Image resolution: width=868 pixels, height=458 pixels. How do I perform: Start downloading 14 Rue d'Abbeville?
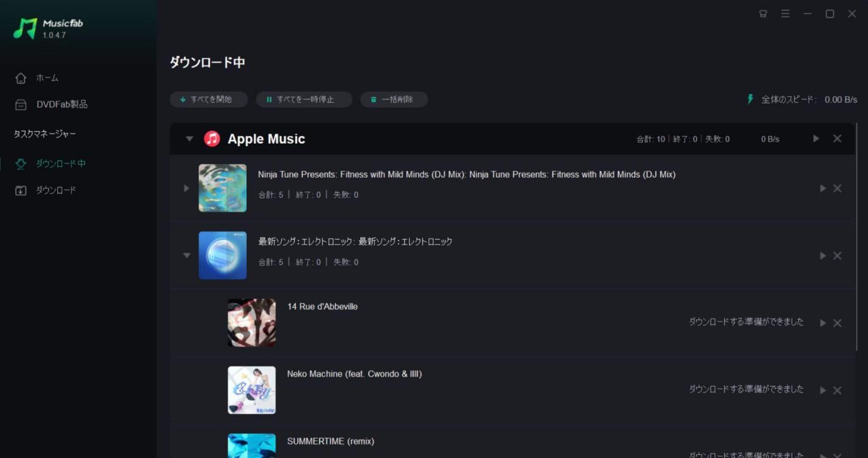tap(823, 323)
